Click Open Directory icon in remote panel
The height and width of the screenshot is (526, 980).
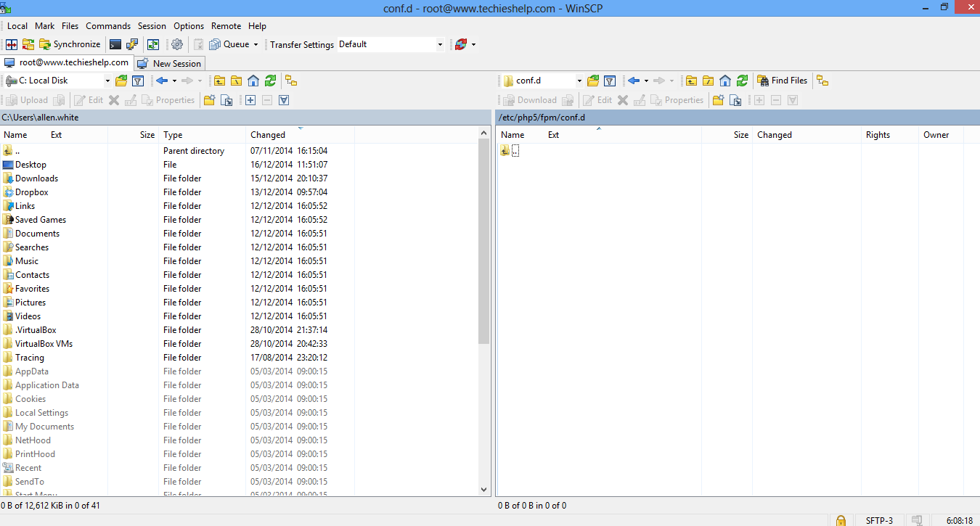click(593, 81)
